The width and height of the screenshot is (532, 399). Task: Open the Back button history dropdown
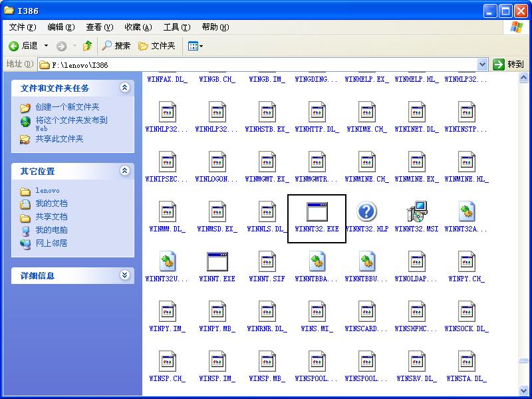(x=46, y=46)
